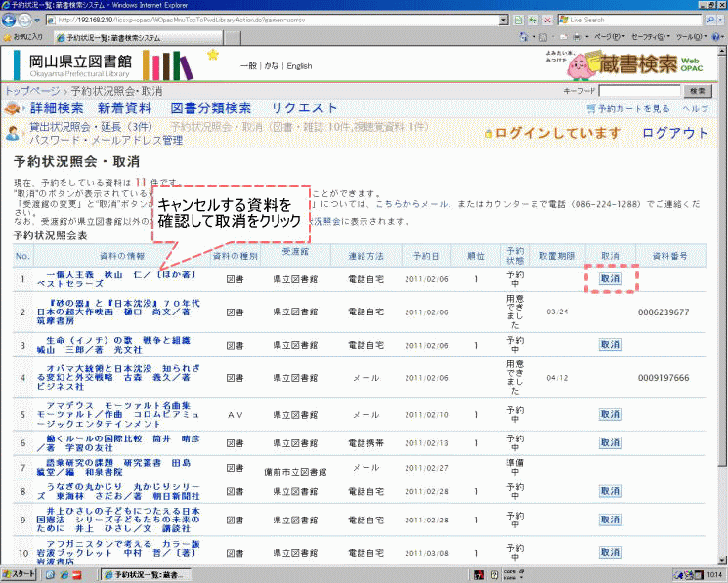Select the browser tab 予約状況一覧：蔵書検索システム
Screen dimensions: 728x583
139,38
